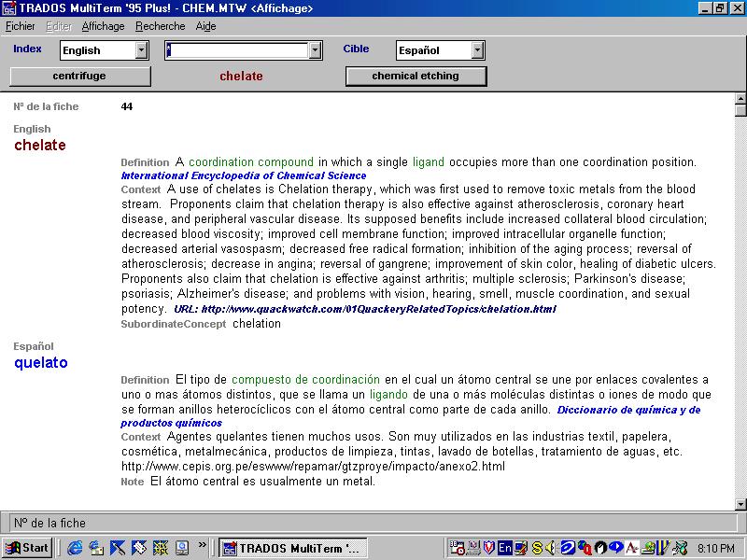Click the blue swirl tray icon
The image size is (747, 560).
click(568, 548)
